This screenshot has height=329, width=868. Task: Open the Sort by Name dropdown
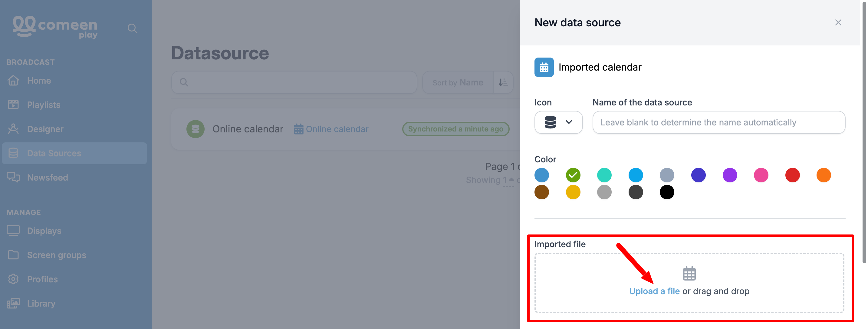(458, 82)
